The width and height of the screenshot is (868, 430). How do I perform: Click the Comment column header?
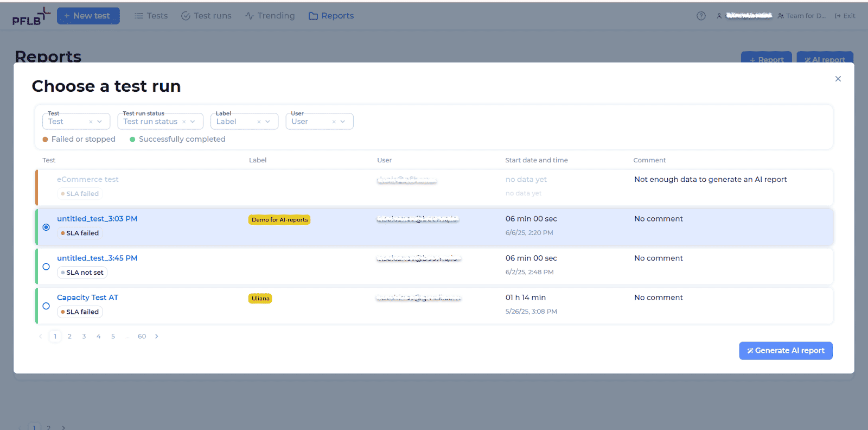(649, 160)
